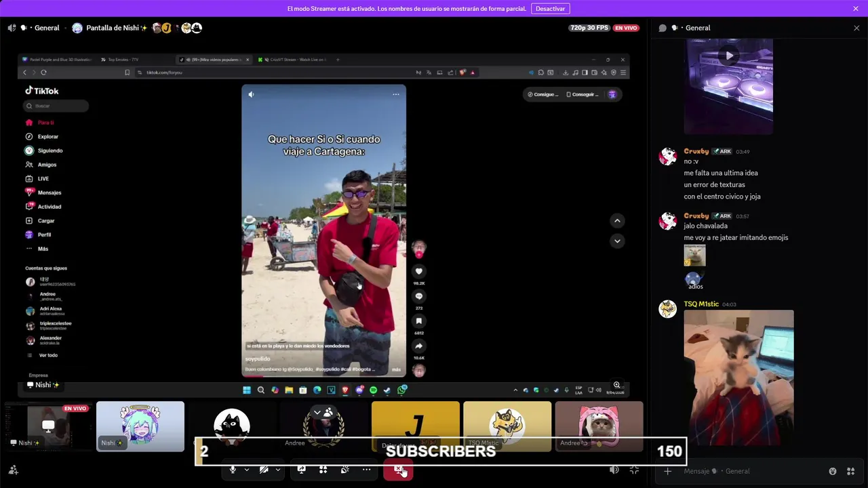Open the emoji picker in chat input

coord(833,471)
